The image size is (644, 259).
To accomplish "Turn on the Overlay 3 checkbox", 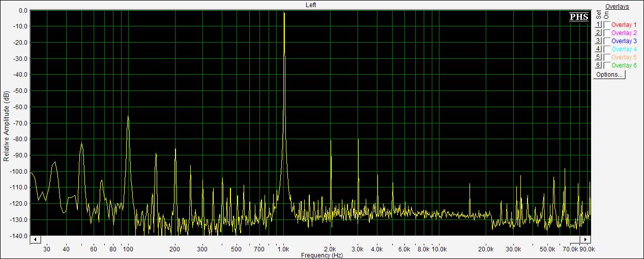I will click(x=607, y=41).
